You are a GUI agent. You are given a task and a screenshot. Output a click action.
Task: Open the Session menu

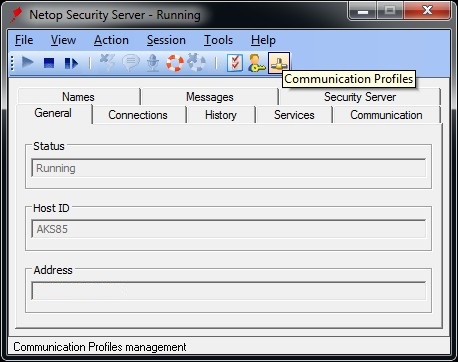(166, 40)
